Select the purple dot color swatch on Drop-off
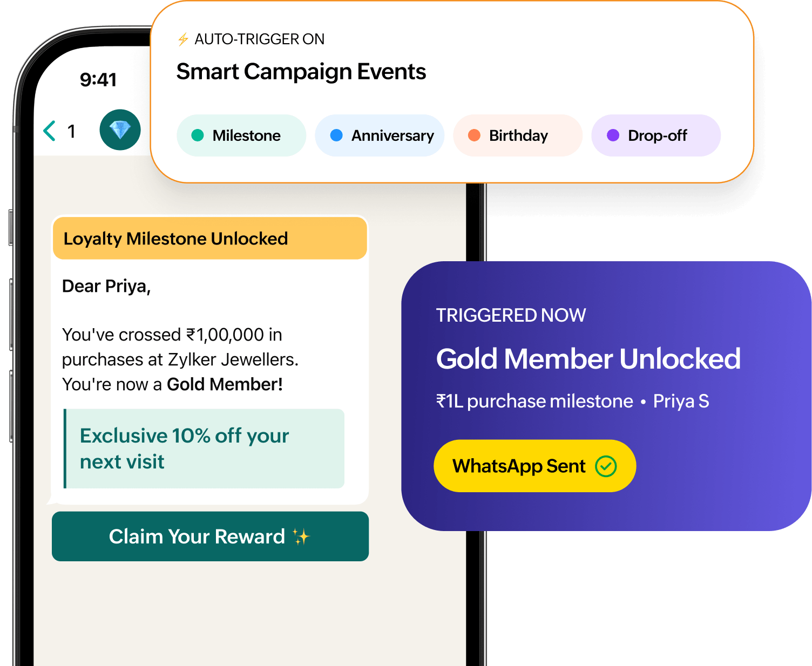 (x=613, y=135)
